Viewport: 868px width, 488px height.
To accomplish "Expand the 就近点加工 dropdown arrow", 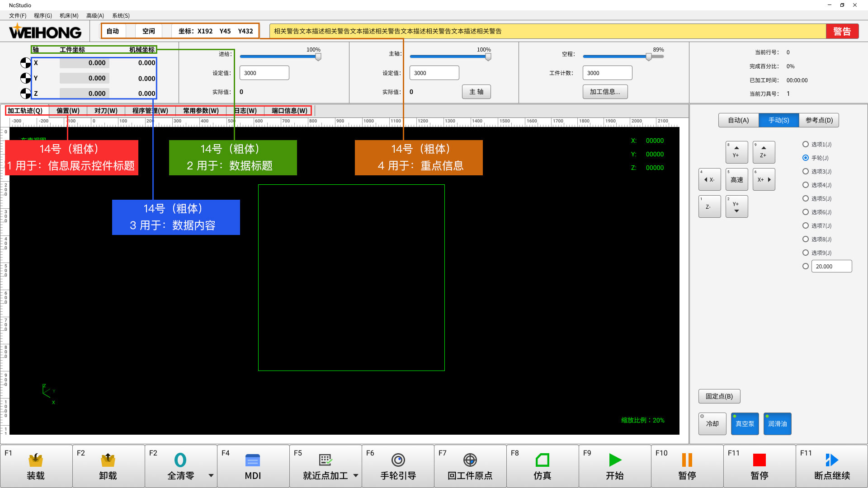I will (x=355, y=475).
